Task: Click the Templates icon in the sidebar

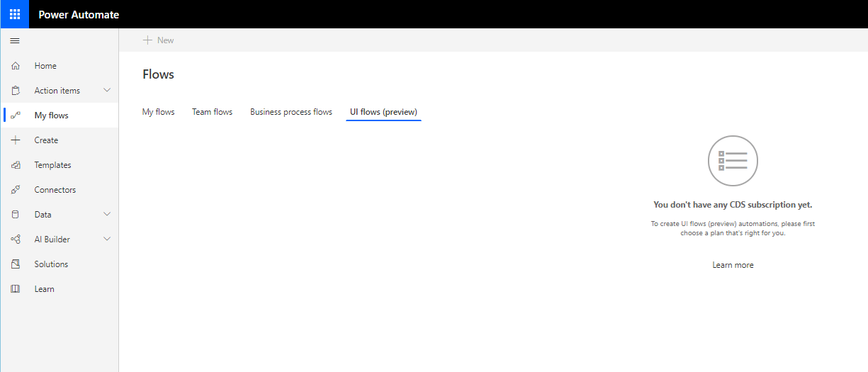Action: pyautogui.click(x=16, y=165)
